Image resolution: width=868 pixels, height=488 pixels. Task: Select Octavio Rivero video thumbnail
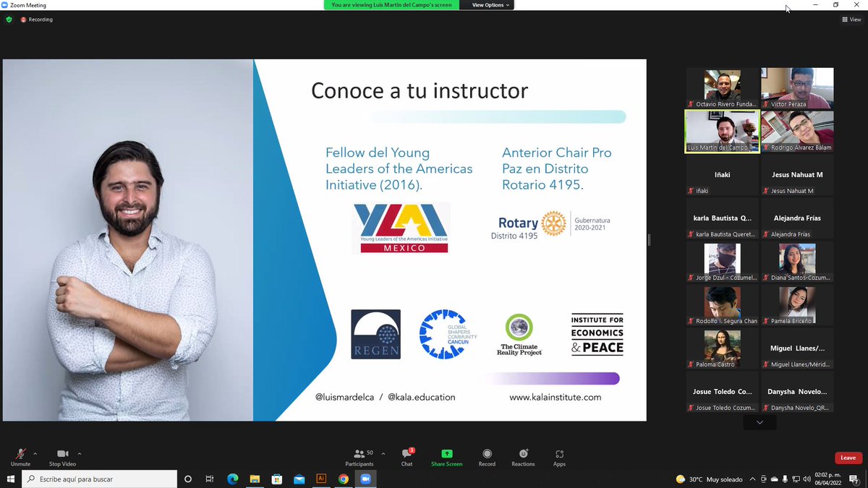[722, 88]
